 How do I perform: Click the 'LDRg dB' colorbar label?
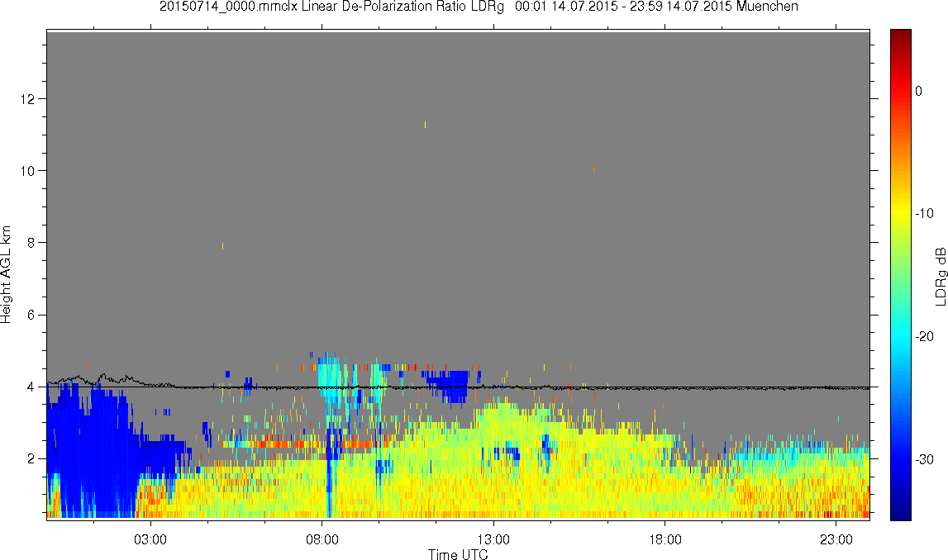pos(940,276)
